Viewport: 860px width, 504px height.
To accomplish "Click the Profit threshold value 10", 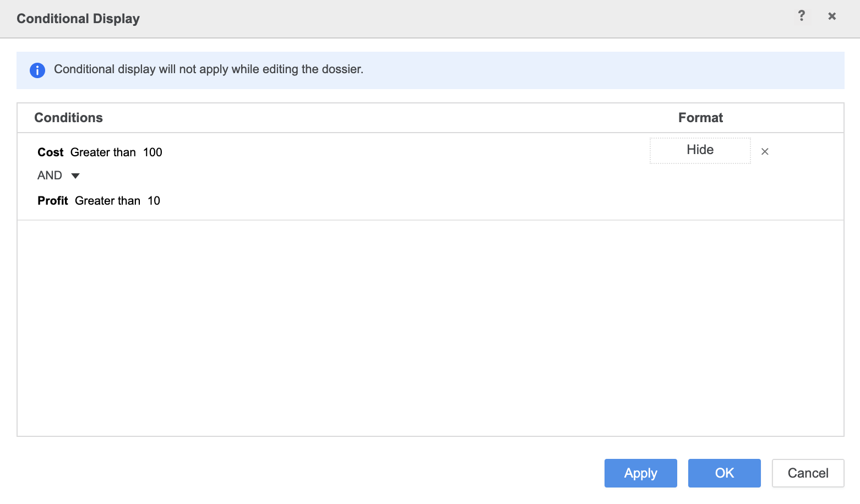I will click(x=154, y=201).
